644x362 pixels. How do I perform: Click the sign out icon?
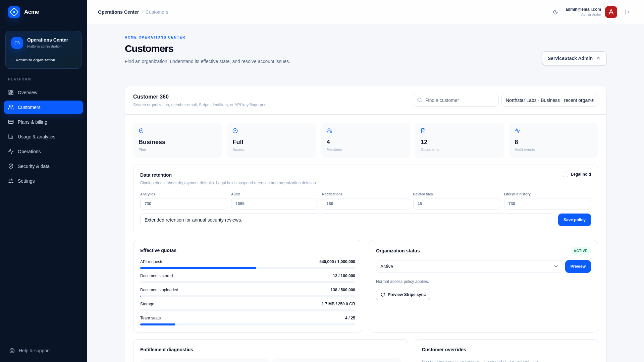[627, 12]
